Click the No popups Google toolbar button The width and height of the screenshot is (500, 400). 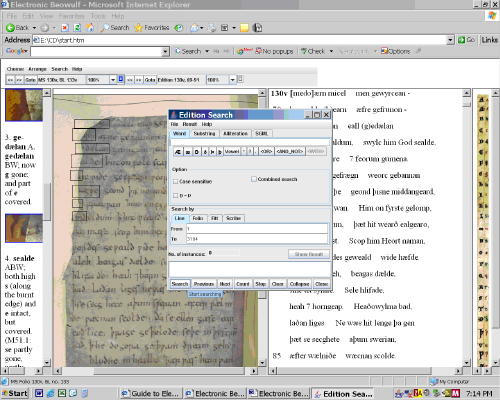click(274, 51)
